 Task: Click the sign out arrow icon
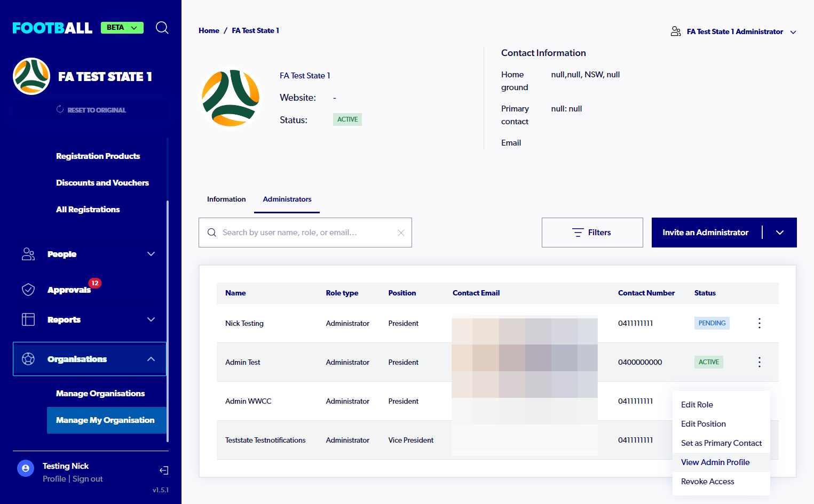pyautogui.click(x=164, y=470)
